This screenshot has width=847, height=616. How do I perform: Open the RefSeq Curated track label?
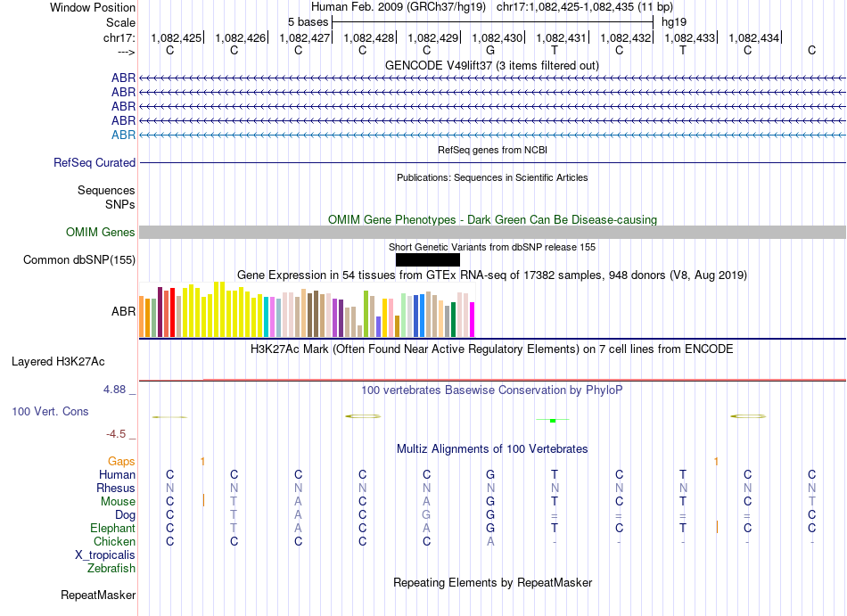[x=95, y=162]
